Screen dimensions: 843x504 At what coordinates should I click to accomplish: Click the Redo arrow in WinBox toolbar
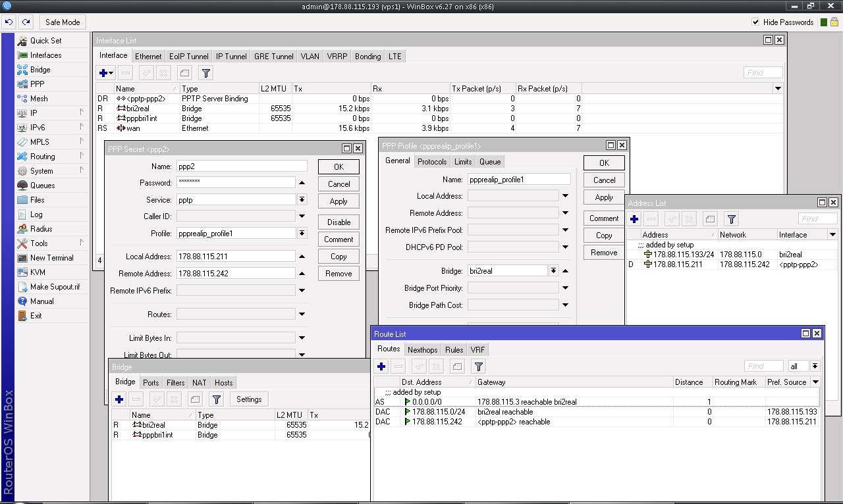point(26,22)
